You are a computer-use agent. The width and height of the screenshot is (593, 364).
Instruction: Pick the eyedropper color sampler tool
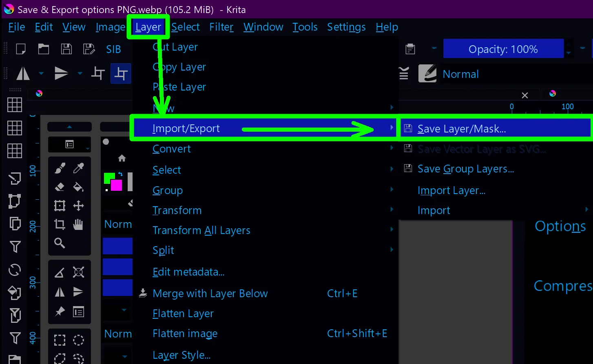(x=78, y=168)
